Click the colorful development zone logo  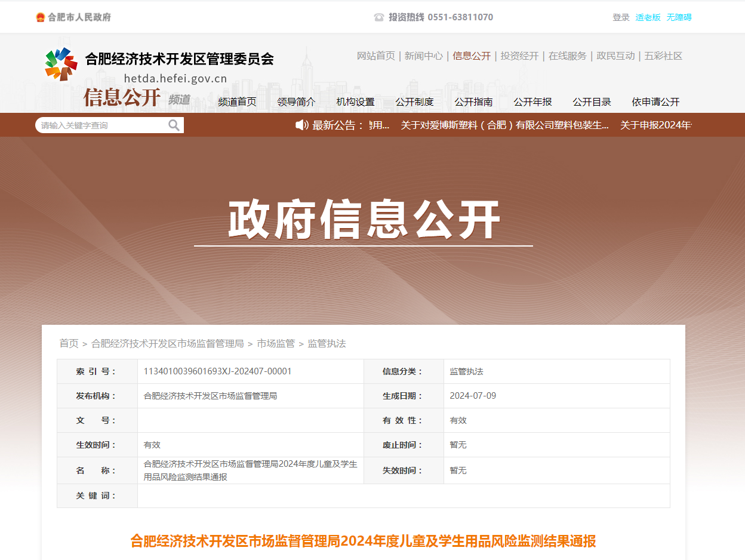[x=61, y=63]
